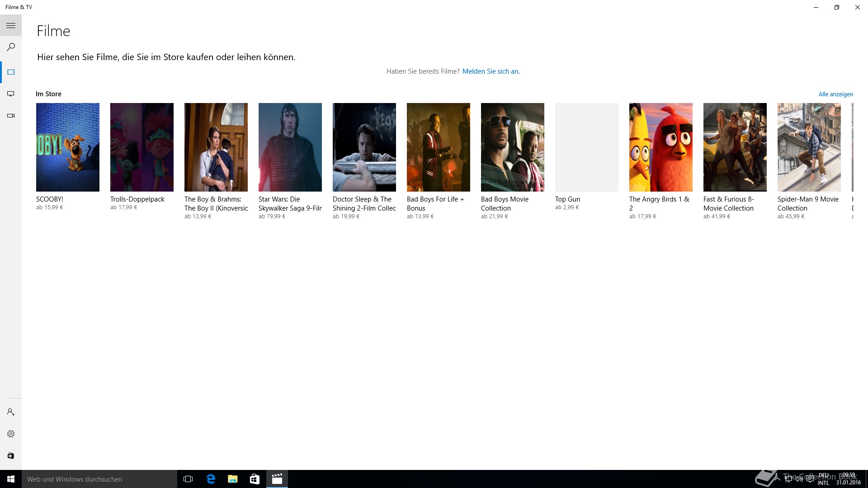Launch Microsoft Edge from taskbar
The image size is (868, 488).
[x=211, y=479]
